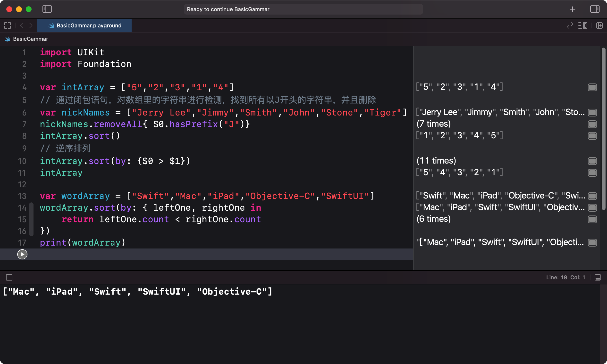Go forward with the right chevron
Viewport: 607px width, 364px height.
click(31, 25)
